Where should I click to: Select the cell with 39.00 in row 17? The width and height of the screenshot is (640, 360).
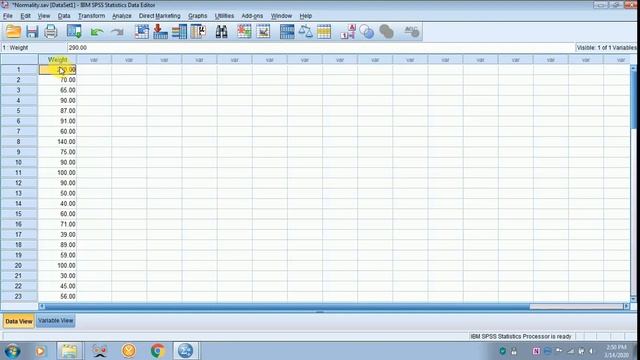pyautogui.click(x=57, y=234)
